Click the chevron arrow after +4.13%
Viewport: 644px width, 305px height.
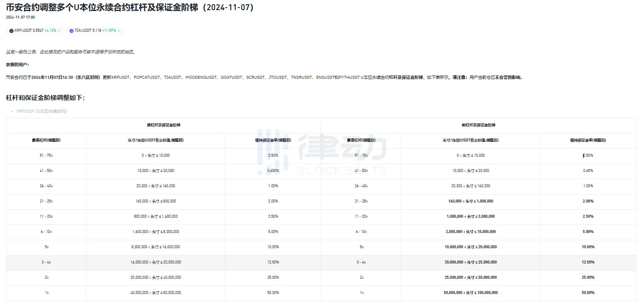point(59,31)
